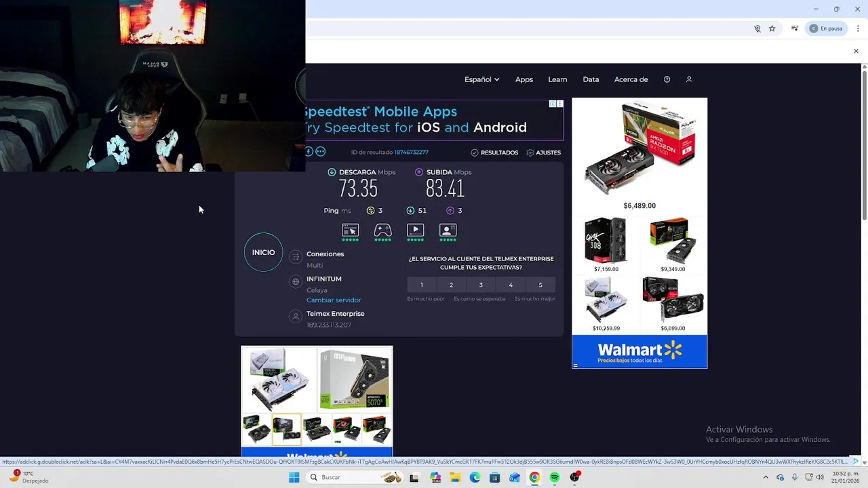The width and height of the screenshot is (868, 488).
Task: Click the bookmark star in address bar
Action: [x=772, y=28]
